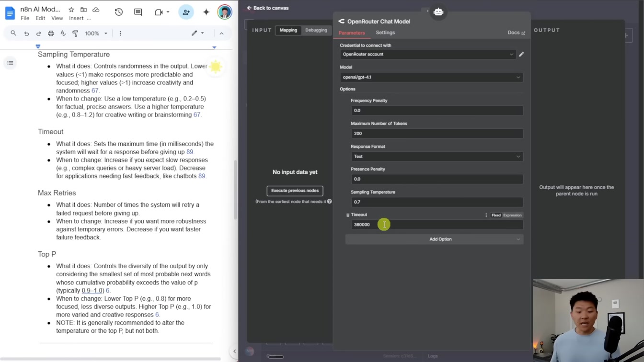Open citation link 89 after giving up

pyautogui.click(x=190, y=152)
